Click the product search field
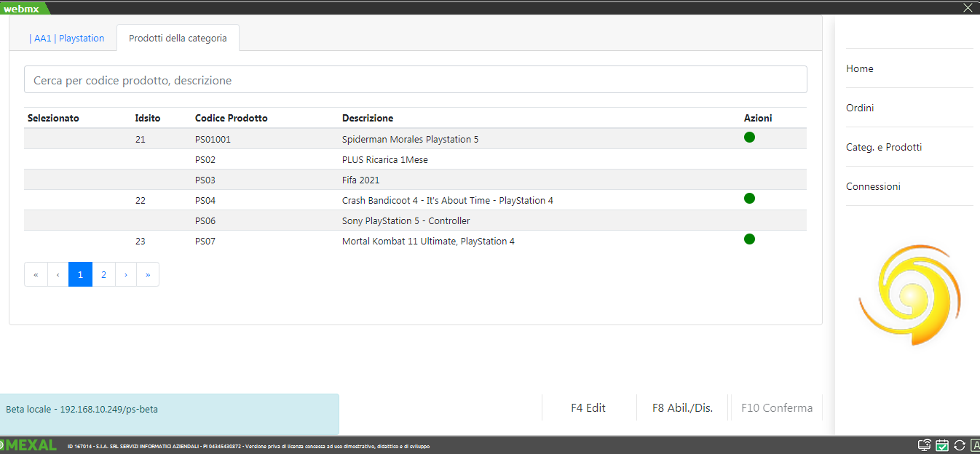 pyautogui.click(x=415, y=80)
